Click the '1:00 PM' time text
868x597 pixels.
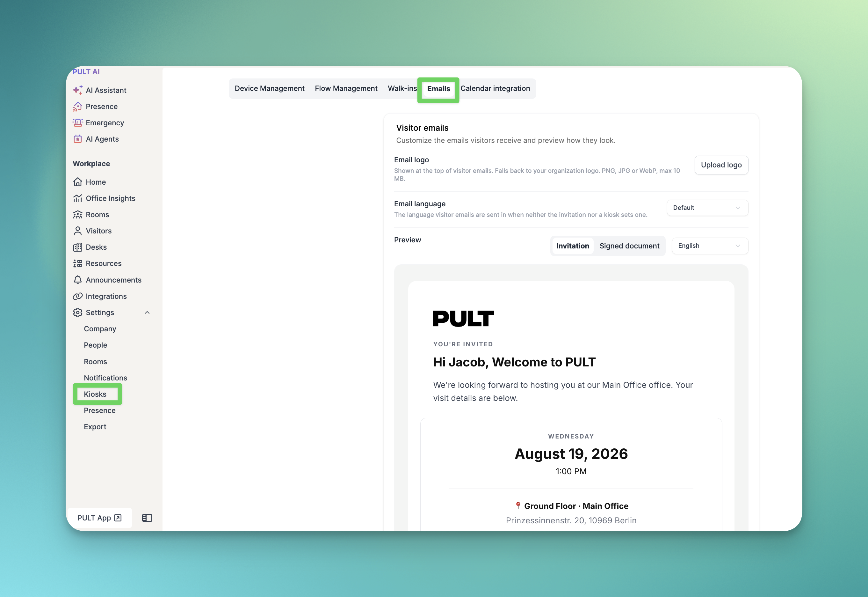tap(571, 471)
